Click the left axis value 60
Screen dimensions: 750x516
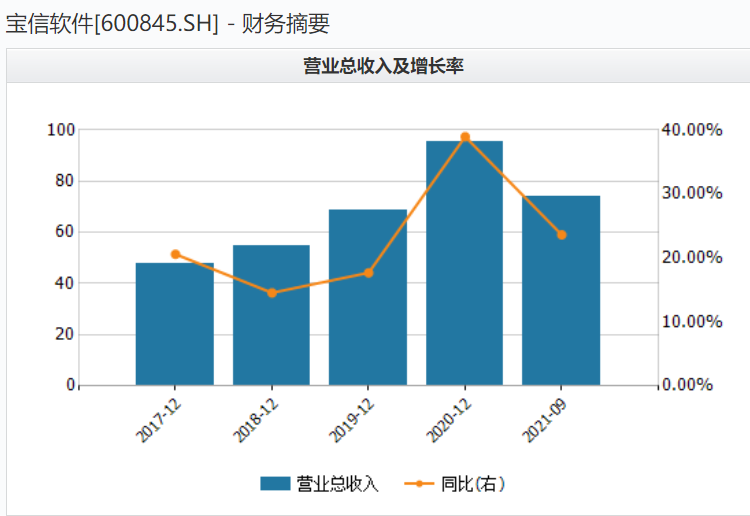pyautogui.click(x=65, y=231)
